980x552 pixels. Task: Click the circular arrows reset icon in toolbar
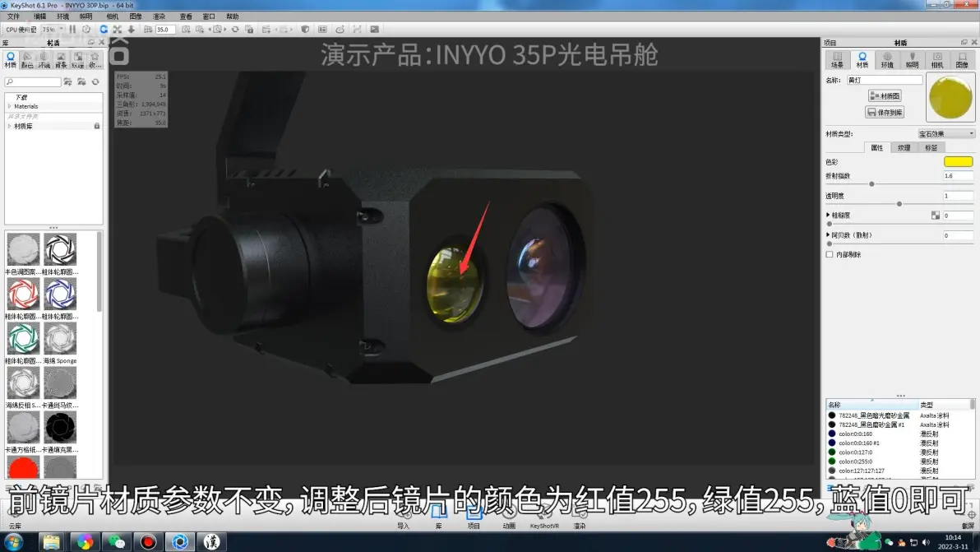pos(235,30)
